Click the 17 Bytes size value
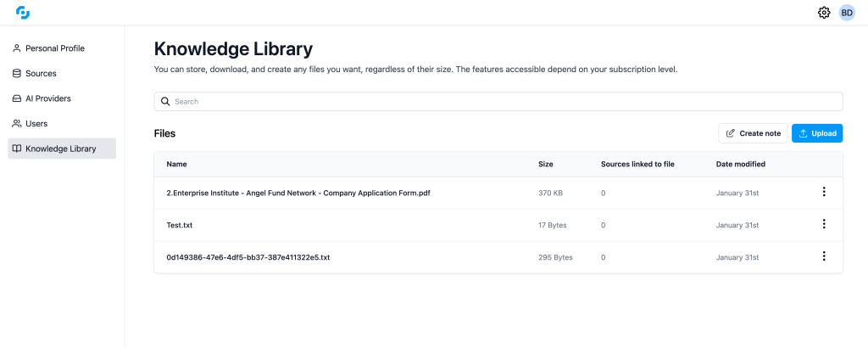868x348 pixels. (553, 226)
